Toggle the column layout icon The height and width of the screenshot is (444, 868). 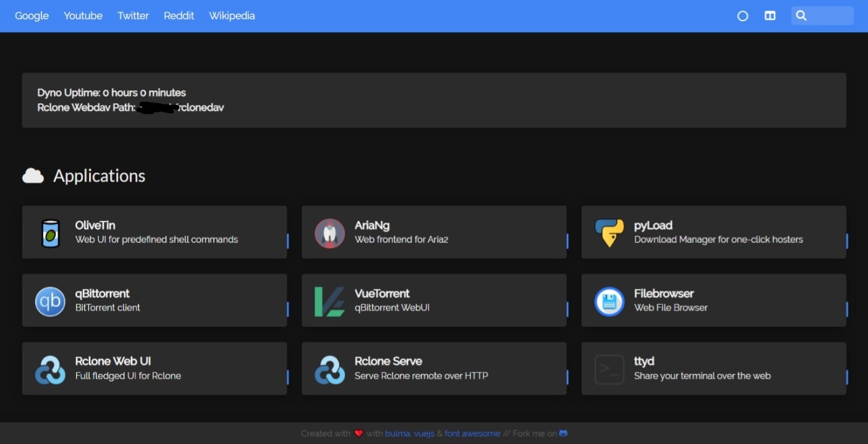[770, 15]
